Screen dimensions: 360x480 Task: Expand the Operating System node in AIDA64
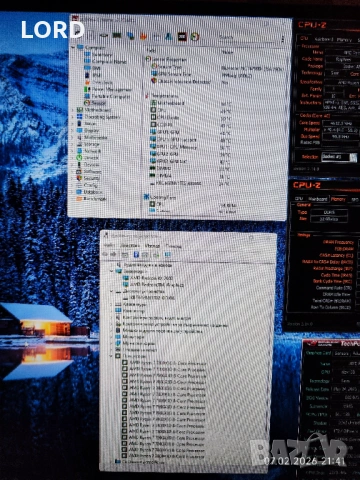pyautogui.click(x=73, y=117)
